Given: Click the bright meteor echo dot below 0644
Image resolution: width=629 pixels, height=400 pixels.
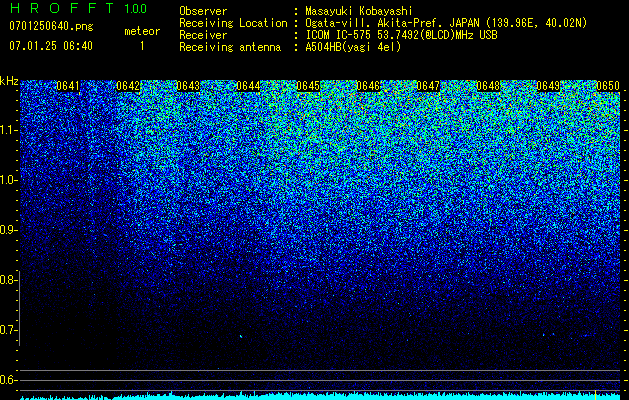Looking at the screenshot, I should tap(241, 336).
